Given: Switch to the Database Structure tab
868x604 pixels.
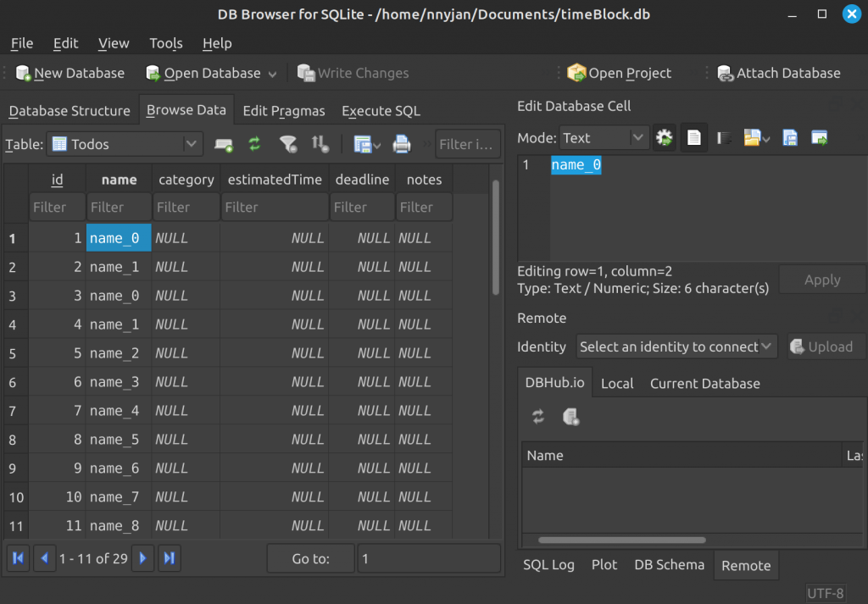Looking at the screenshot, I should (70, 111).
